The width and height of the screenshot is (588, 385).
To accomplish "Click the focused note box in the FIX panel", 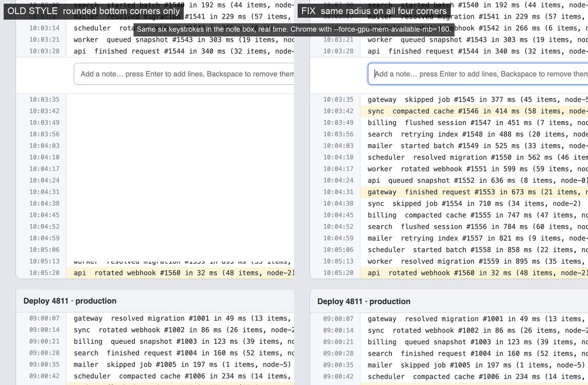I will tap(478, 74).
